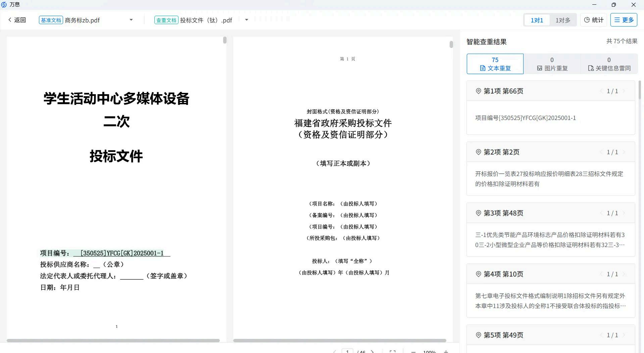The width and height of the screenshot is (644, 353).
Task: Click the 智能查重结果 panel heading
Action: point(487,42)
